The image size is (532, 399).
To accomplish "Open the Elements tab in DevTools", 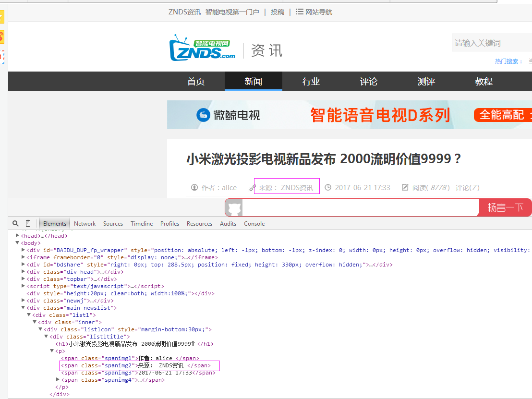I will [x=55, y=224].
